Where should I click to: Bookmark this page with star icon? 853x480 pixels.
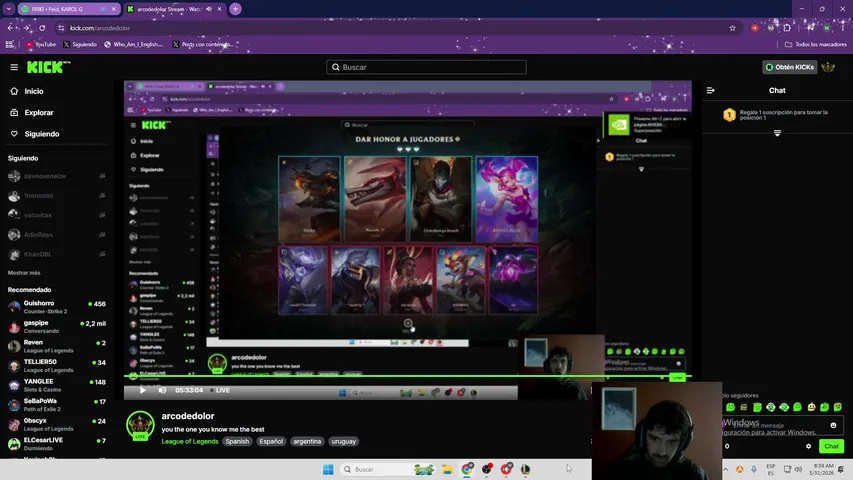(x=732, y=28)
